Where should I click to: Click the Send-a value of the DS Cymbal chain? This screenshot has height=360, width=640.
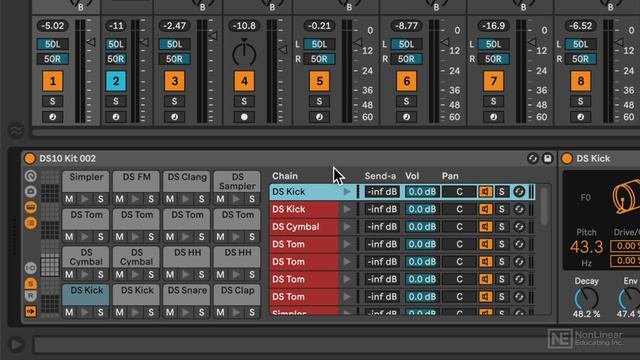click(382, 227)
